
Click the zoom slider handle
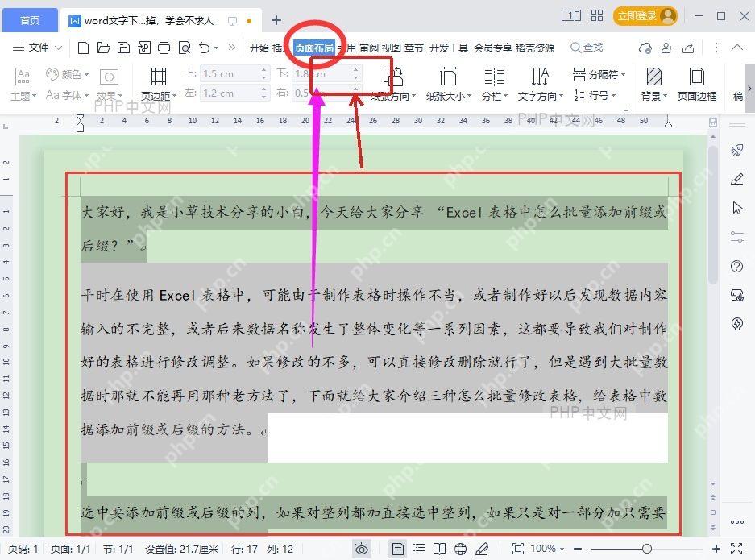[647, 549]
